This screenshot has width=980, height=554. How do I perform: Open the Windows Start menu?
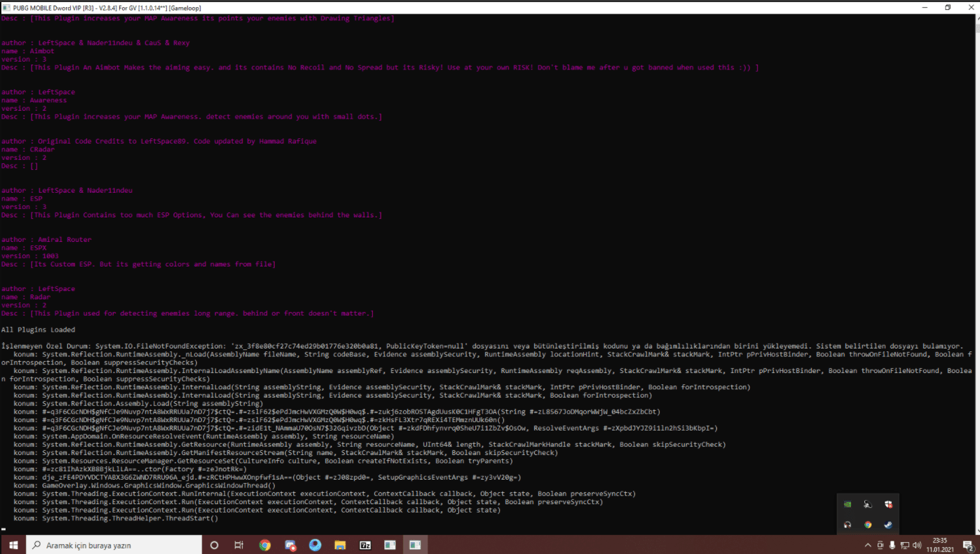tap(13, 545)
